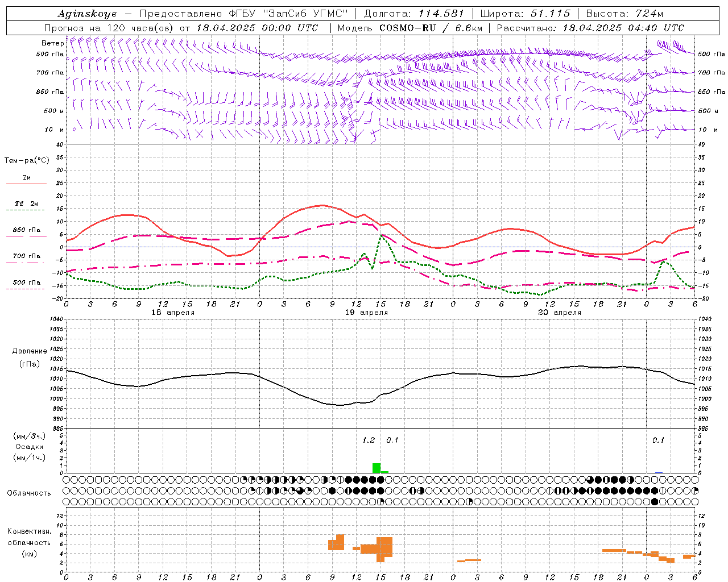Click the 1.2 precipitation amount value
The image size is (728, 582).
[x=369, y=440]
